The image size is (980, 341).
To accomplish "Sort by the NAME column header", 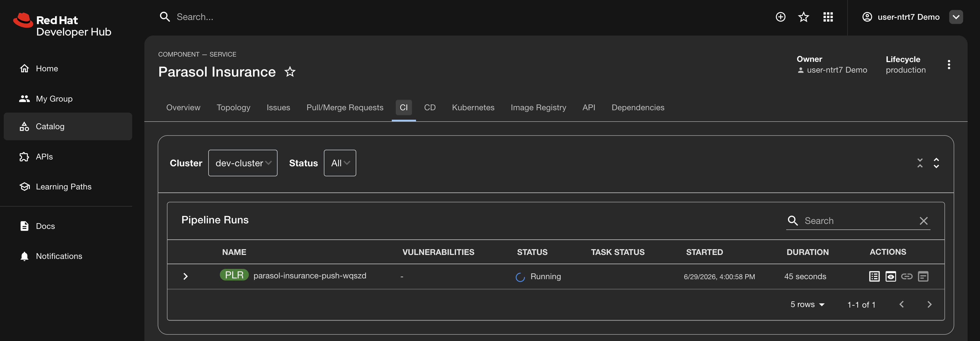I will click(x=234, y=252).
